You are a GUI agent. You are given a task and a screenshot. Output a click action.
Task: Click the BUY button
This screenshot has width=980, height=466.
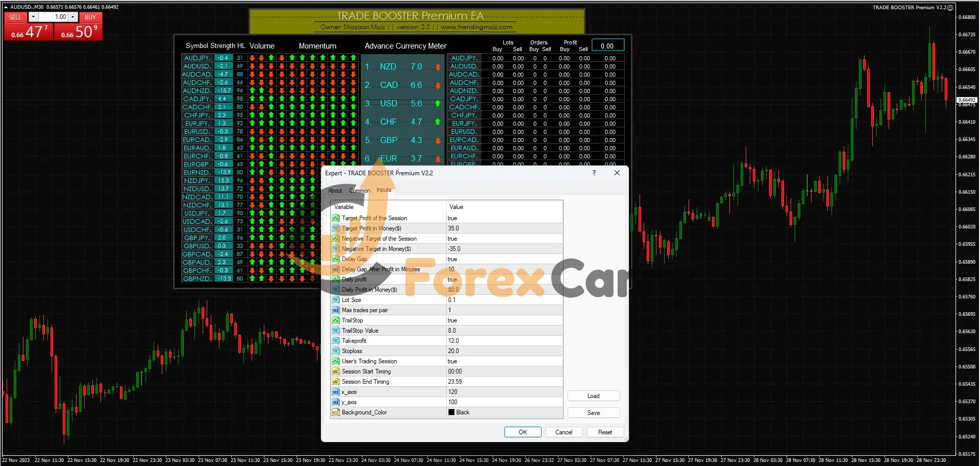(x=90, y=17)
